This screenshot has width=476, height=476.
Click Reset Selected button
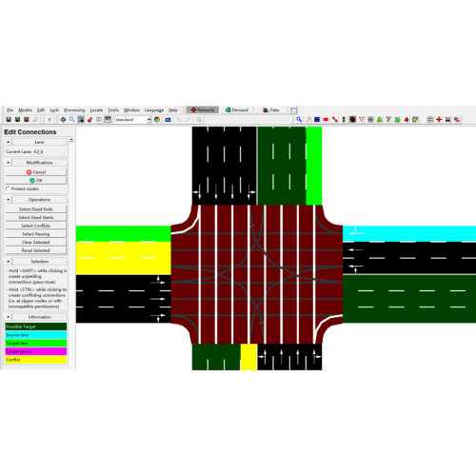click(x=35, y=250)
